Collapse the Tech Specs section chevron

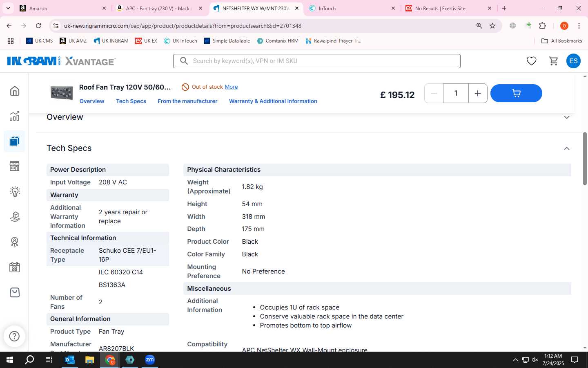point(567,148)
